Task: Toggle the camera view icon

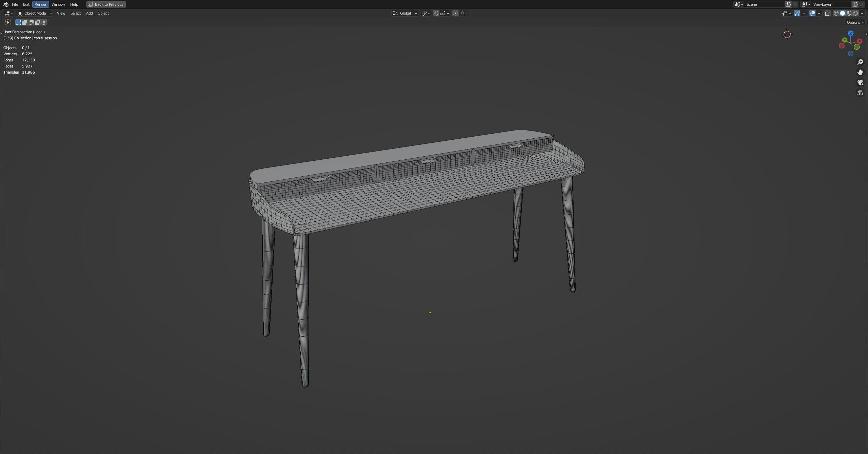Action: [x=860, y=82]
